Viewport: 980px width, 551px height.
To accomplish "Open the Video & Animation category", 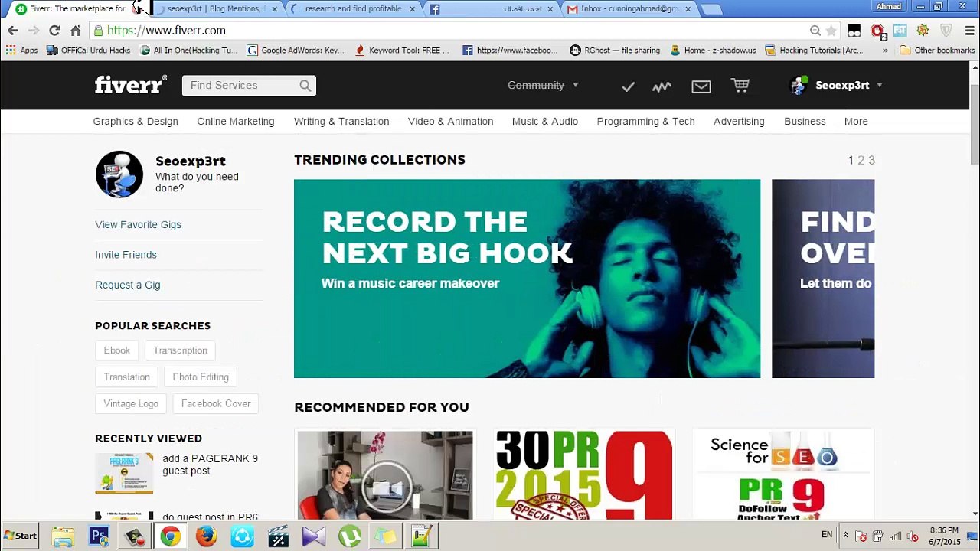I will pyautogui.click(x=450, y=121).
